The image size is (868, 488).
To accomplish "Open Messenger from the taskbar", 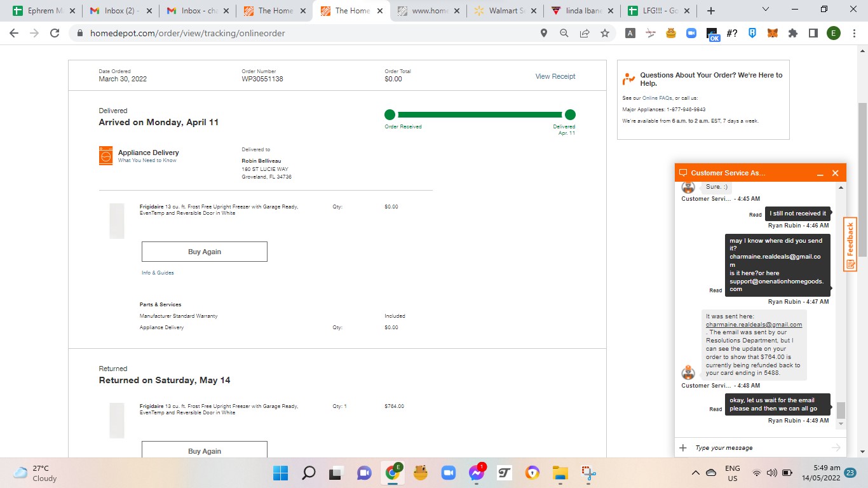I will tap(477, 473).
